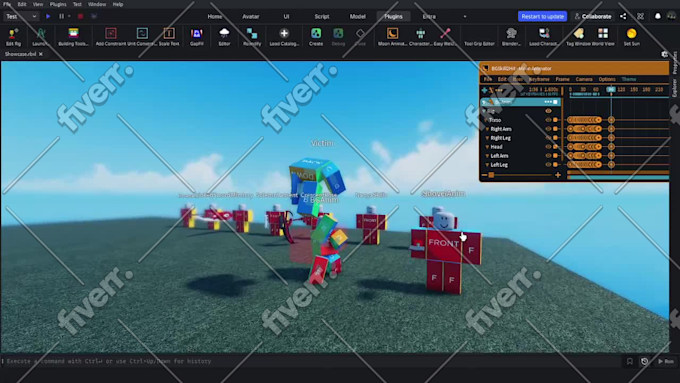Open the Unit Converter plugin
The width and height of the screenshot is (680, 383).
click(142, 37)
